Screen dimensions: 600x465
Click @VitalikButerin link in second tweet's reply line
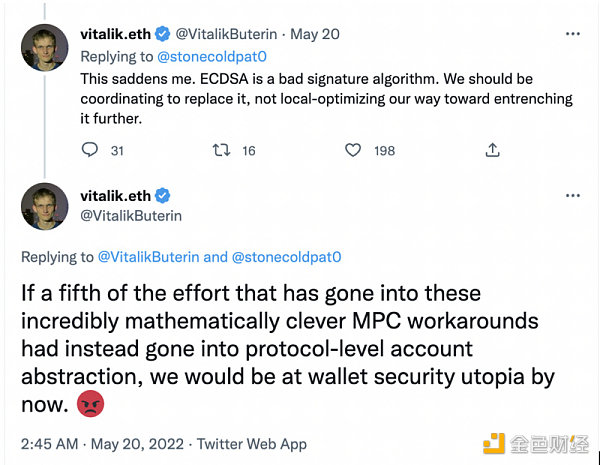point(149,257)
